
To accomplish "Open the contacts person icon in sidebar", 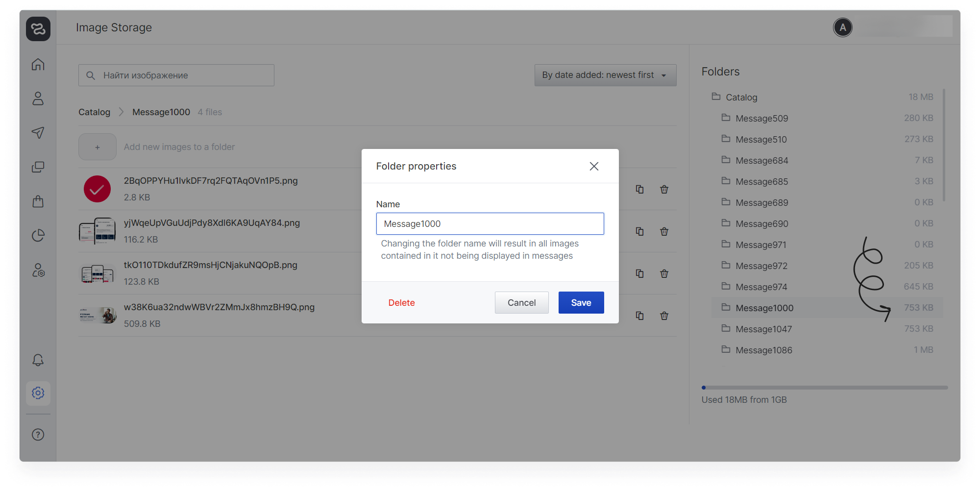I will point(38,98).
